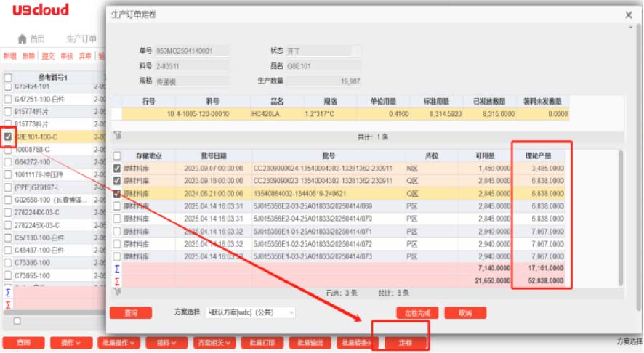Click the red sigma icon in the dialog's batch table
Screen dimensions: 644x353
(x=117, y=280)
